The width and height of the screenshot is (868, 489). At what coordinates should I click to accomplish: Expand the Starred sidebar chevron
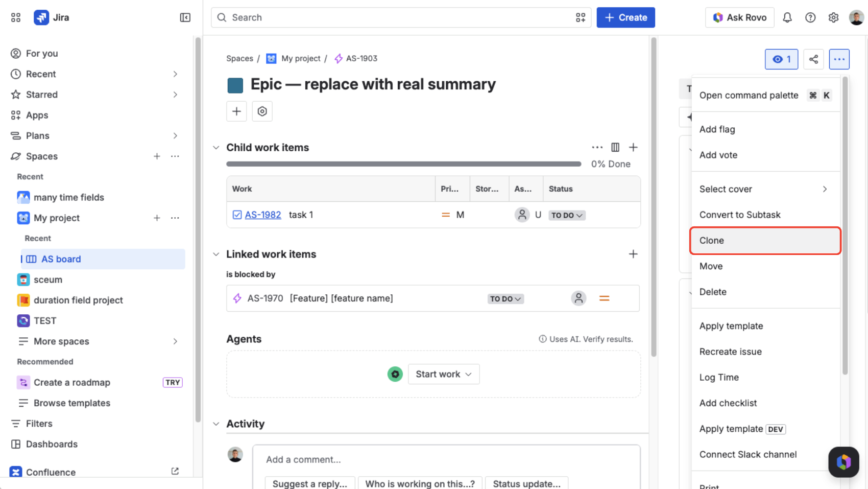click(x=175, y=95)
